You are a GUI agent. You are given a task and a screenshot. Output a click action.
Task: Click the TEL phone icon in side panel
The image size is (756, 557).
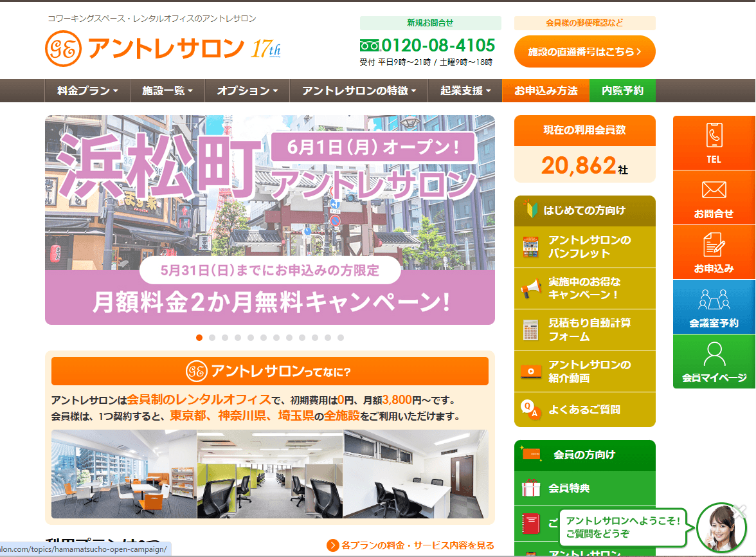click(714, 136)
